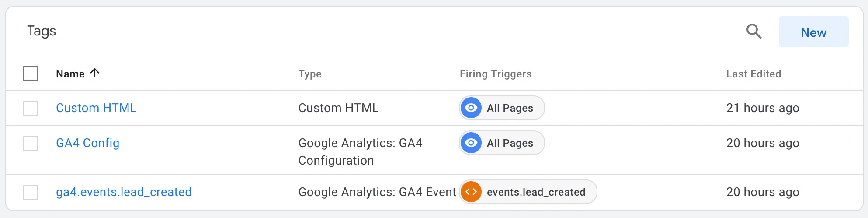Open the All Pages trigger chip for GA4 Config
Screen dimensions: 868x218
(502, 143)
